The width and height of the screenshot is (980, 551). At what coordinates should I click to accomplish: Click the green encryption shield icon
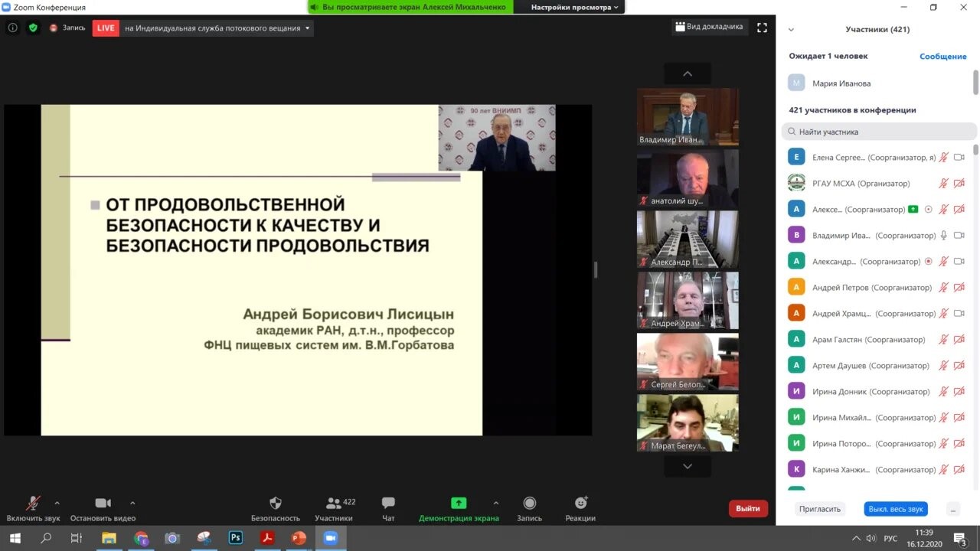(x=33, y=28)
